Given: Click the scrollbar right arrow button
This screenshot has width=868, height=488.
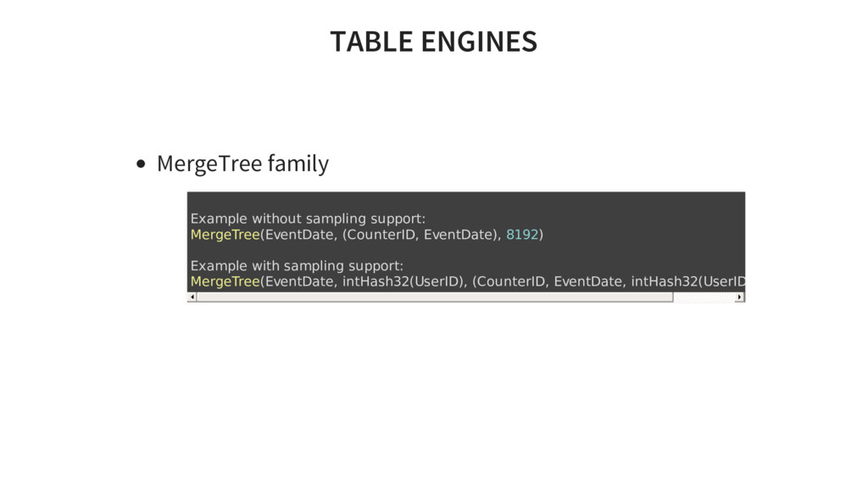Looking at the screenshot, I should (x=740, y=297).
